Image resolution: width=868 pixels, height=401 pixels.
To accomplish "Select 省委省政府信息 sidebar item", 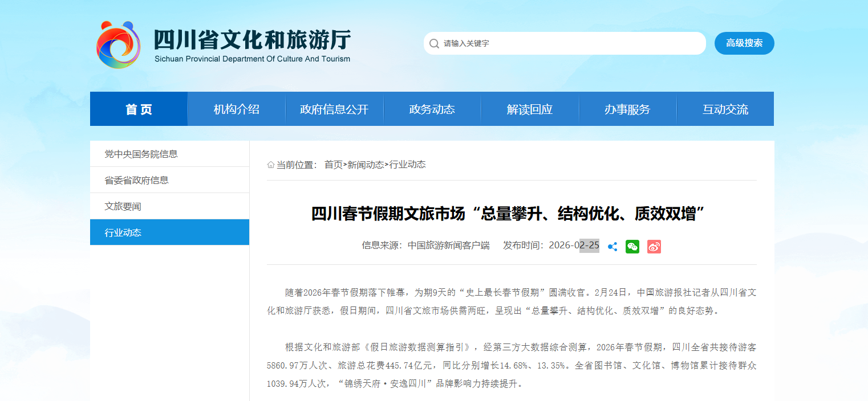I will tap(136, 180).
